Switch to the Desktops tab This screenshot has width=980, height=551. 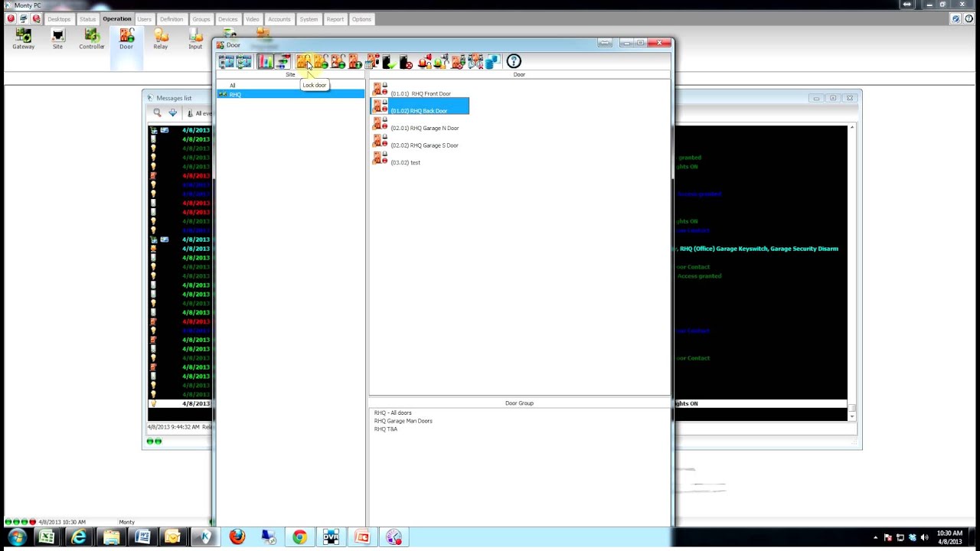tap(59, 19)
